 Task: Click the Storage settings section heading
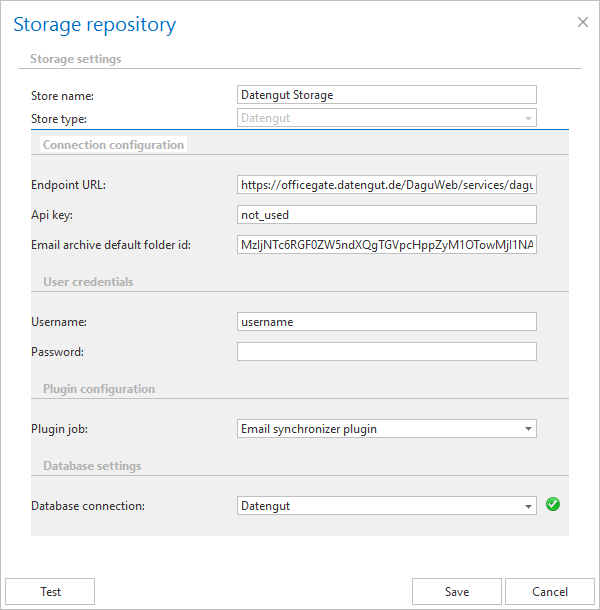click(x=75, y=59)
